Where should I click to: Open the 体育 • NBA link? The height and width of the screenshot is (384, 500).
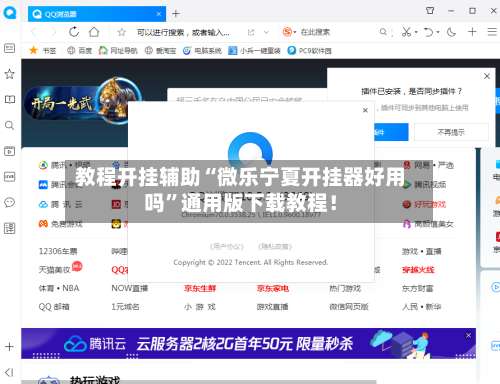coord(59,288)
